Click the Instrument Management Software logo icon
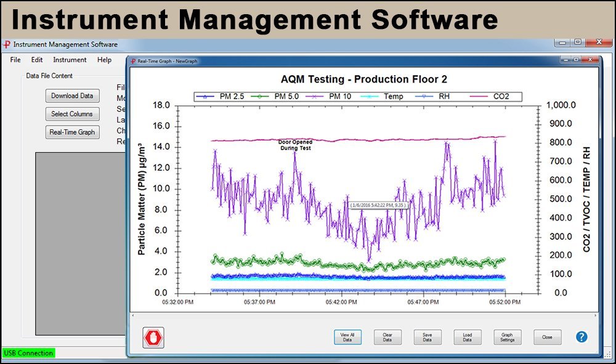Screen dimensions: 616x364 coord(7,44)
